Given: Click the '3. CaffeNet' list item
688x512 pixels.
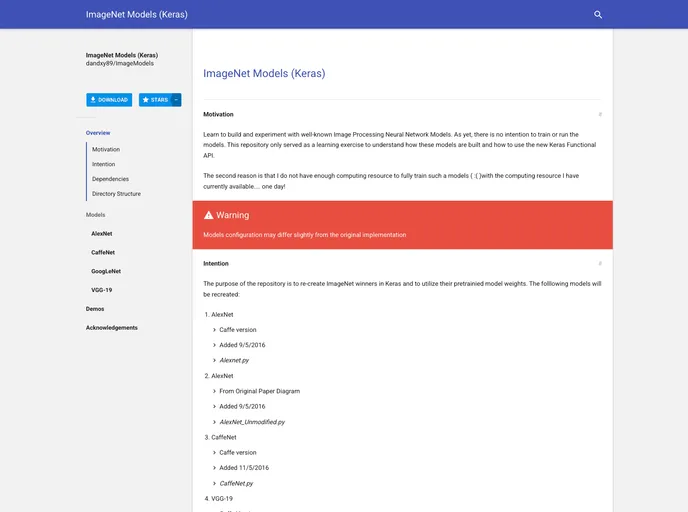Looking at the screenshot, I should (220, 437).
